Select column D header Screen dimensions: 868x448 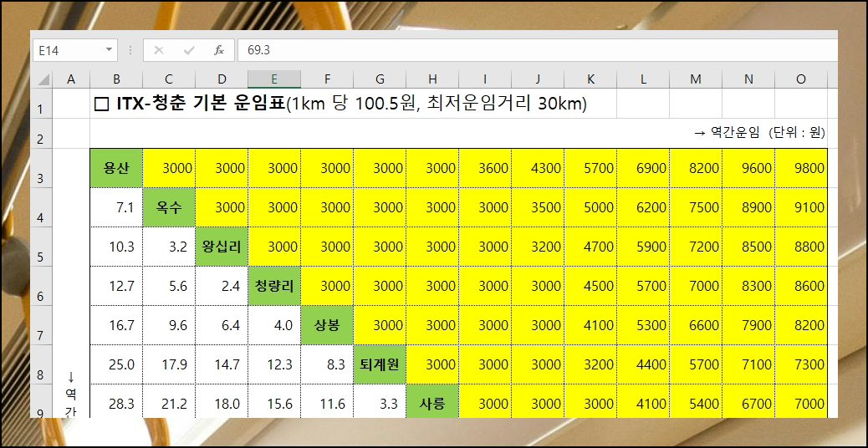(222, 79)
